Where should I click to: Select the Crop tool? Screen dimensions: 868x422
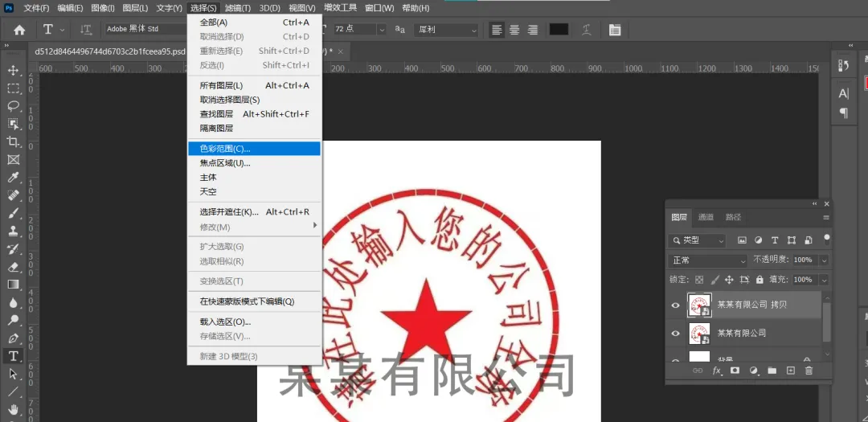coord(14,141)
